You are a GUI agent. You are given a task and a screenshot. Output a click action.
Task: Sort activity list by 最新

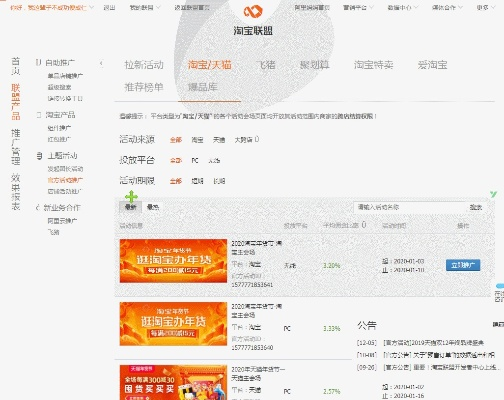[x=130, y=207]
